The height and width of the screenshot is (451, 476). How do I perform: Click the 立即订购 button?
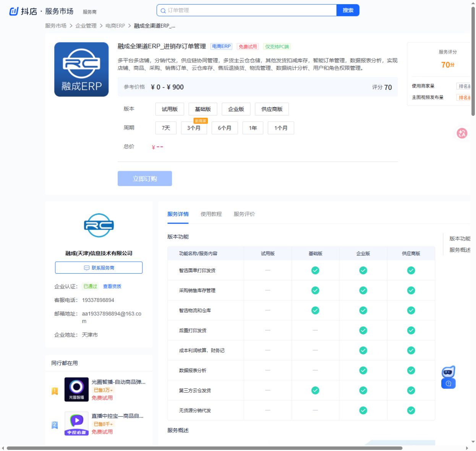tap(145, 178)
